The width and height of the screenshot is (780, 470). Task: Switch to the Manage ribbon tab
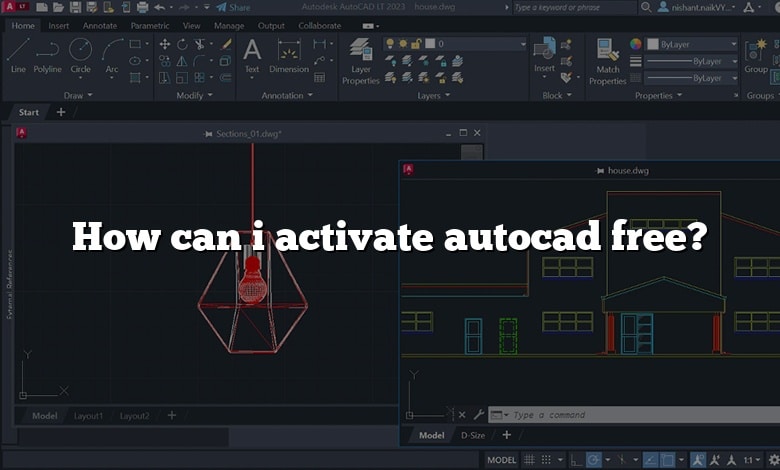click(x=229, y=25)
